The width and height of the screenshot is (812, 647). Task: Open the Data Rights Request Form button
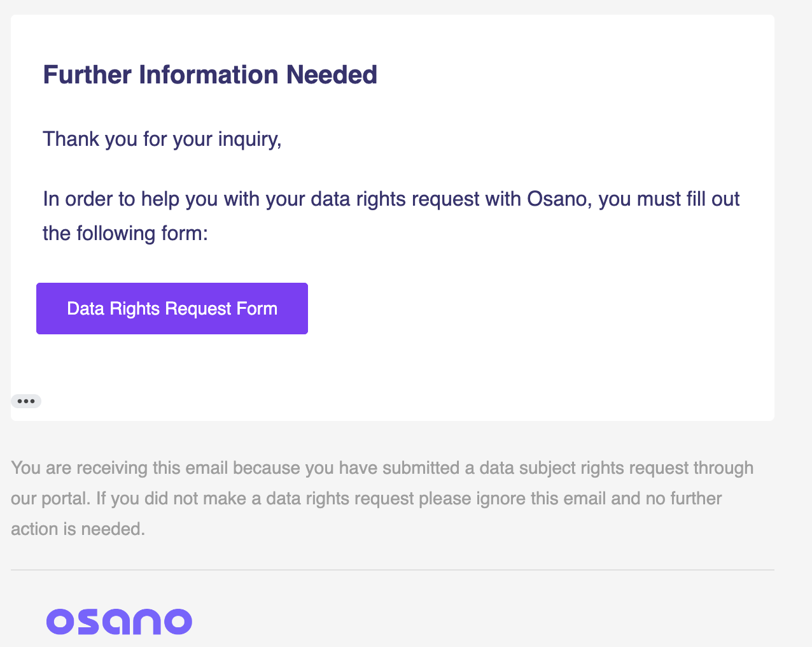172,309
